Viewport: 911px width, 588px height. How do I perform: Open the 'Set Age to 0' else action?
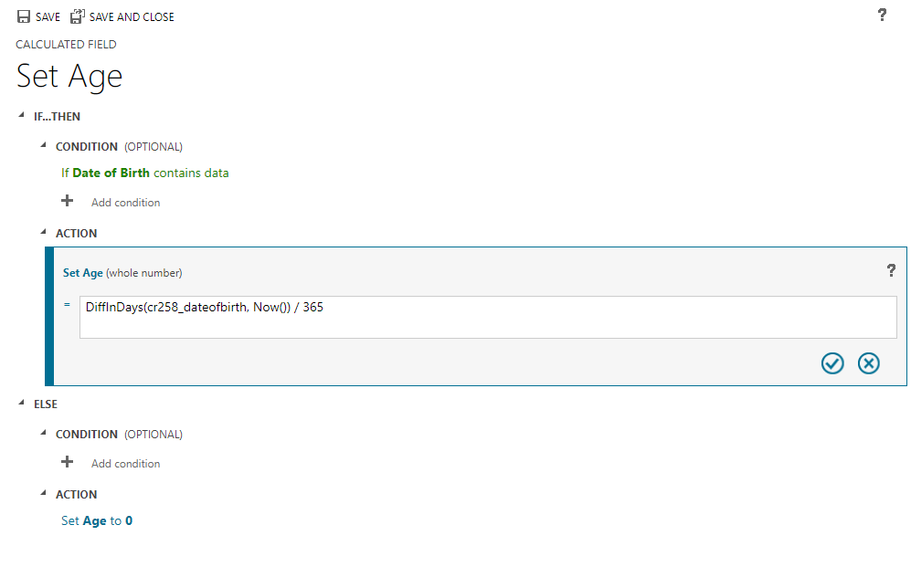click(96, 520)
